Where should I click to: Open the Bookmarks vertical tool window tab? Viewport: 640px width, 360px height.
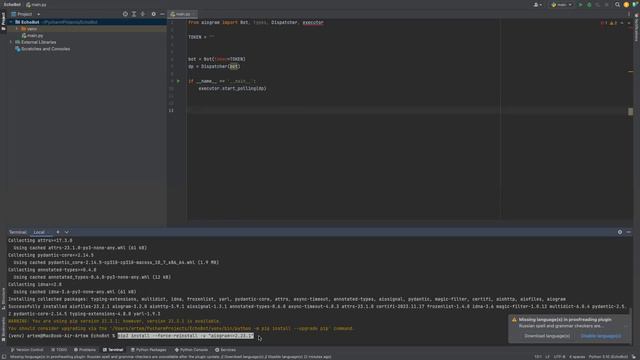[x=3, y=330]
